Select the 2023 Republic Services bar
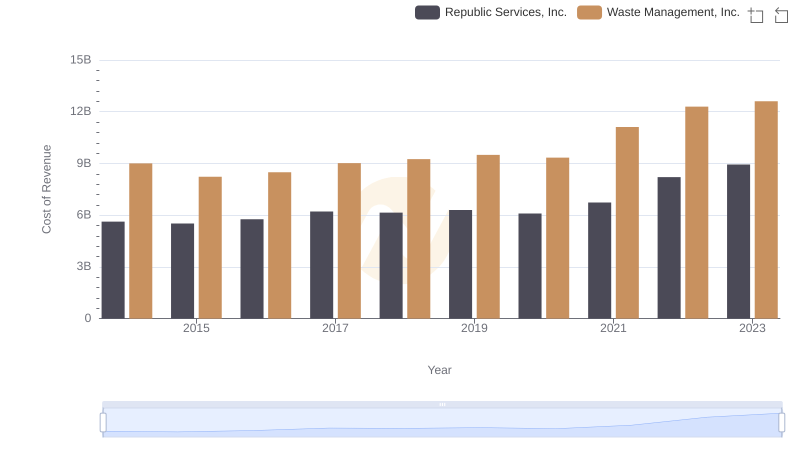 [738, 241]
